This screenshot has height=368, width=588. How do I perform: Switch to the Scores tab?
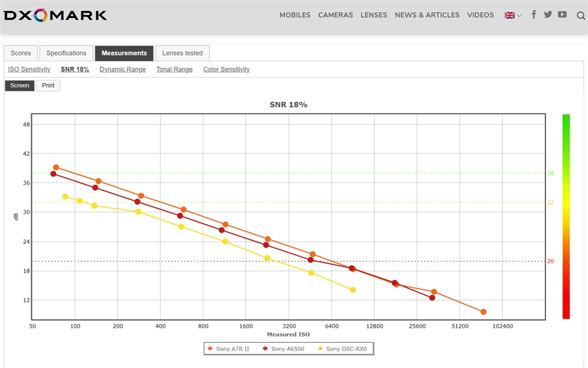tap(21, 53)
